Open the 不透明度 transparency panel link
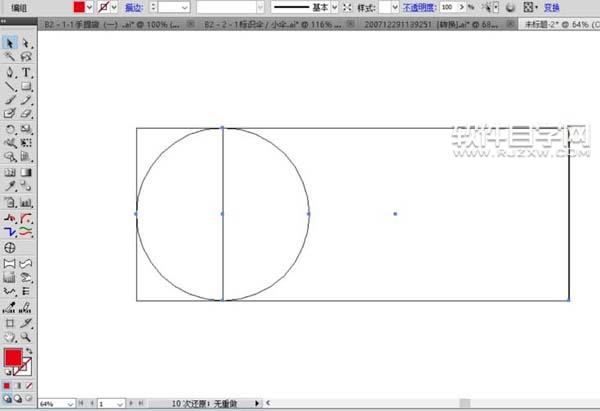The height and width of the screenshot is (411, 600). click(419, 7)
